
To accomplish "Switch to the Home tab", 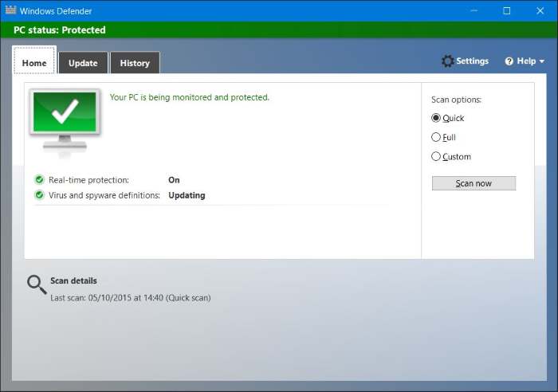I will pyautogui.click(x=34, y=60).
